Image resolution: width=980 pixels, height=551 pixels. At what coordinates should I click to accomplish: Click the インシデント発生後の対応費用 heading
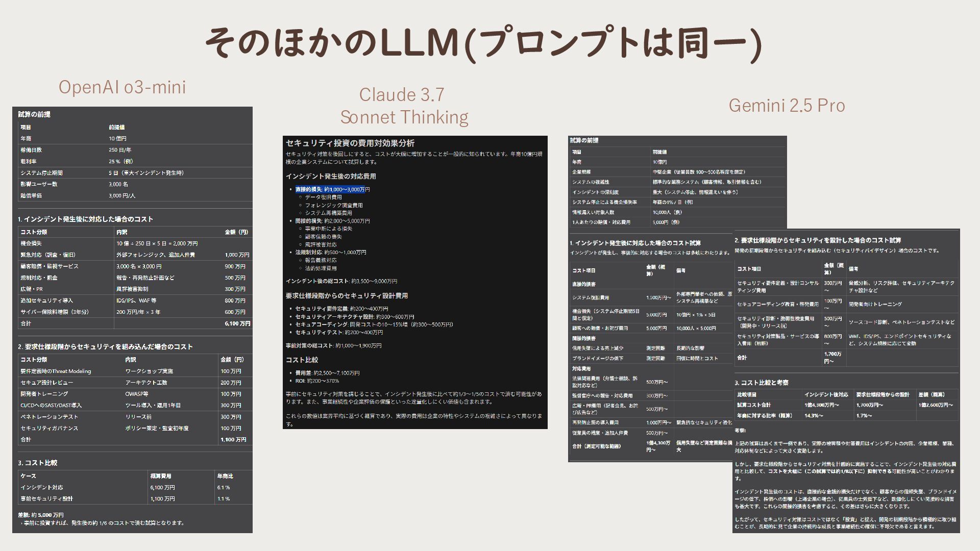331,177
